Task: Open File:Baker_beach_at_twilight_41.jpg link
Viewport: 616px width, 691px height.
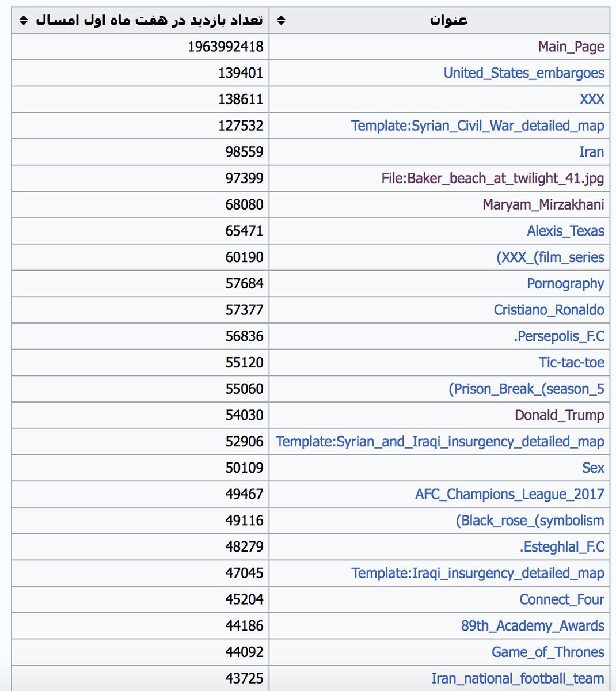Action: click(x=493, y=179)
